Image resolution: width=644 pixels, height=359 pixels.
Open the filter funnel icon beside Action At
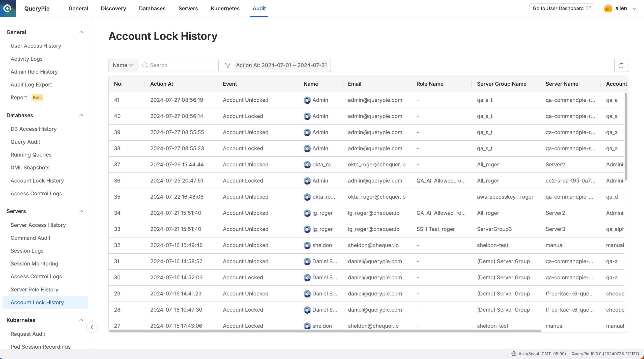[227, 65]
